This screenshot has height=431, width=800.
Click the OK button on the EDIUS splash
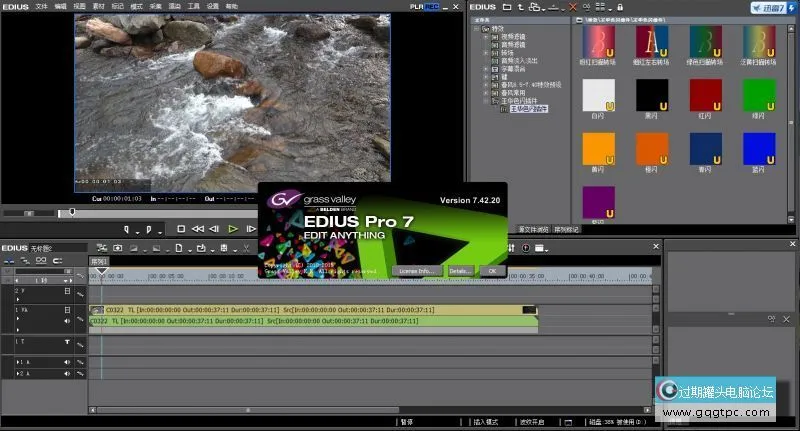click(x=490, y=271)
